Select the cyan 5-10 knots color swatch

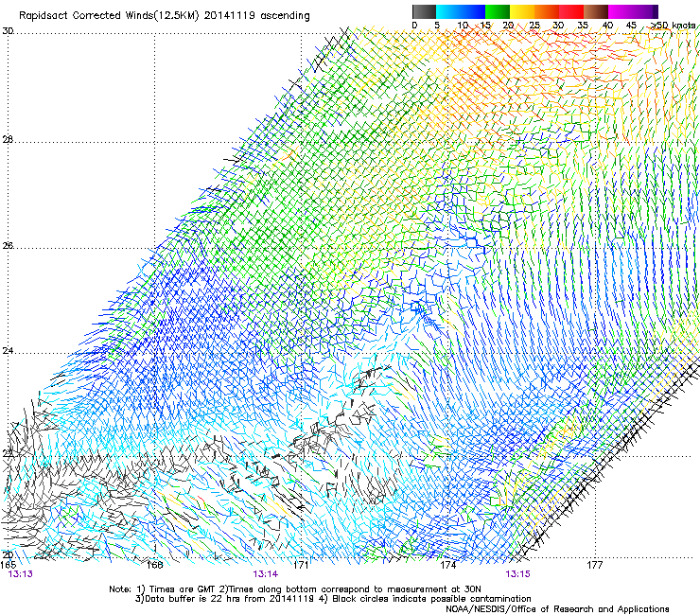448,11
